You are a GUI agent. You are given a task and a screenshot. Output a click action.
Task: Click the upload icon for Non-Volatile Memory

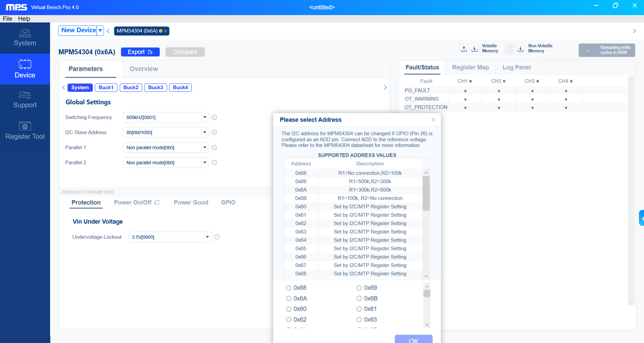[510, 49]
